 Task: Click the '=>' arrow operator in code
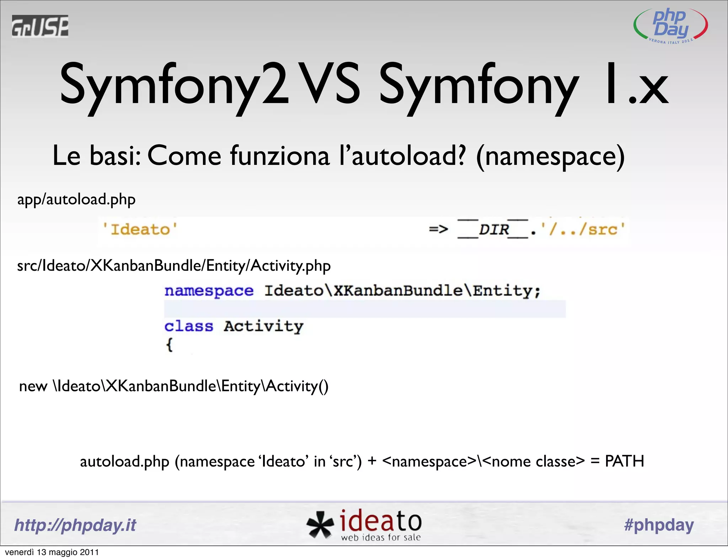438,230
